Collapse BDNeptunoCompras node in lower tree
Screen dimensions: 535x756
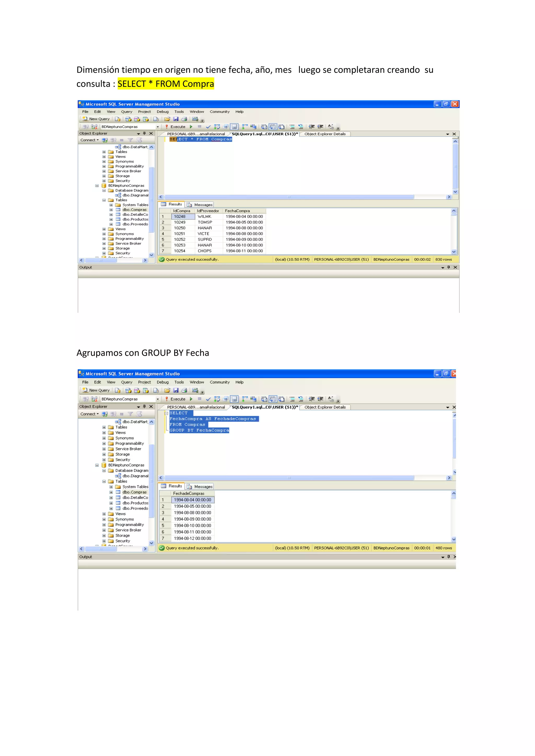(97, 465)
